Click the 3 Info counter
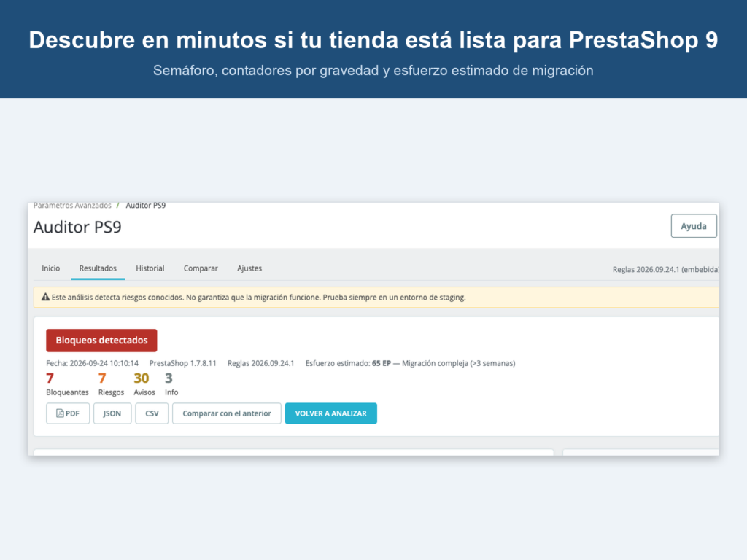The width and height of the screenshot is (747, 560). [x=171, y=384]
